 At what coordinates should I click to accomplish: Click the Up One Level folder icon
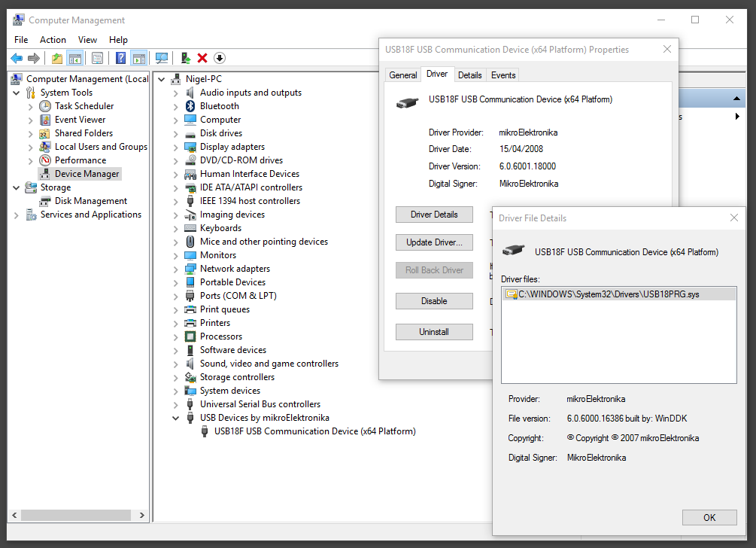(57, 58)
